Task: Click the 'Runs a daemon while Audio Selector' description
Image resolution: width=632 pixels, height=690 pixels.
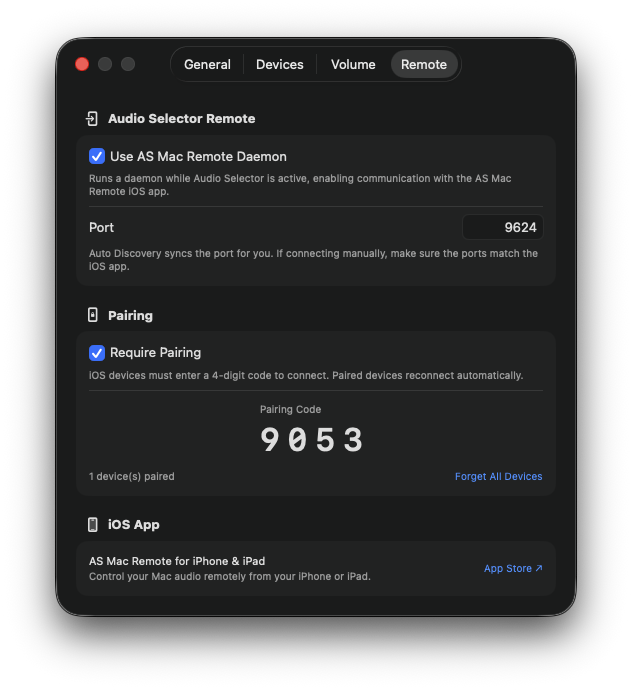Action: [300, 185]
